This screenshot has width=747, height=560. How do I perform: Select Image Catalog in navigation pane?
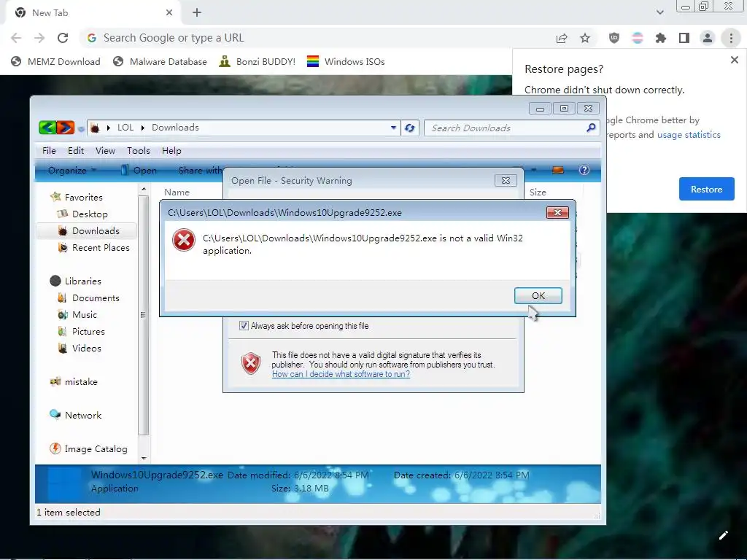pyautogui.click(x=88, y=449)
